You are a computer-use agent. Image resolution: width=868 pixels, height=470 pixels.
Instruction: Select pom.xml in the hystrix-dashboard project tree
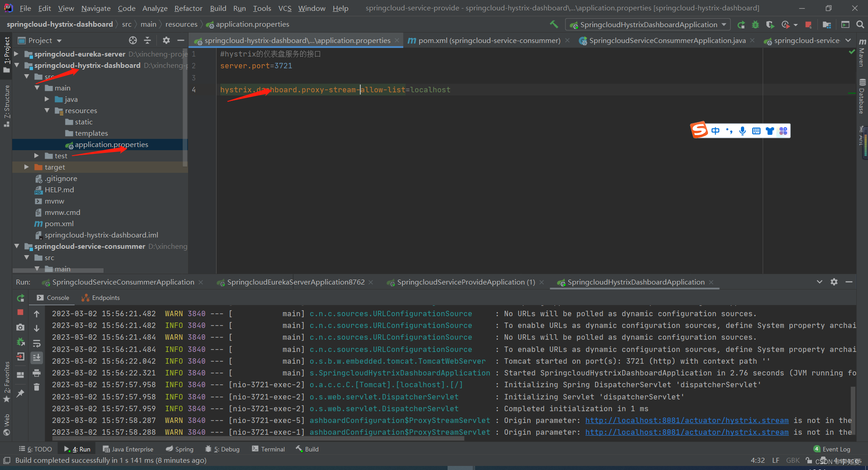click(59, 223)
